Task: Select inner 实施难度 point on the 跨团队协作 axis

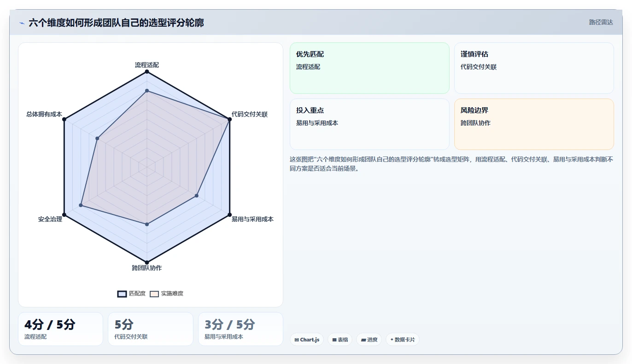Action: tap(147, 225)
